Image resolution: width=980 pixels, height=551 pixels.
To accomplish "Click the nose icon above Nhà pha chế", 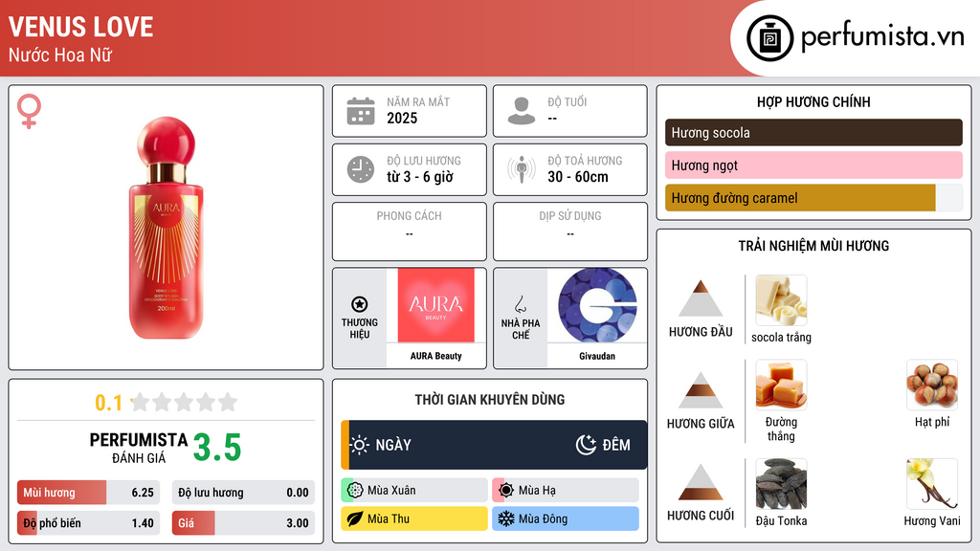I will click(520, 304).
